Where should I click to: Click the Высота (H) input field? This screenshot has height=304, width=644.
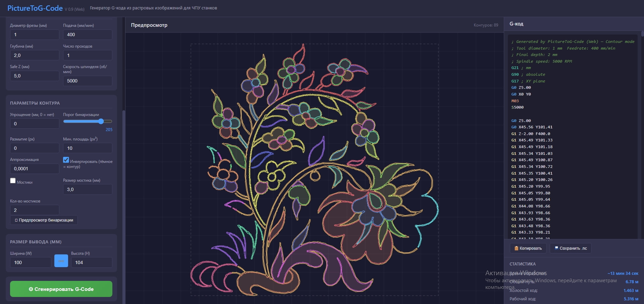(92, 262)
